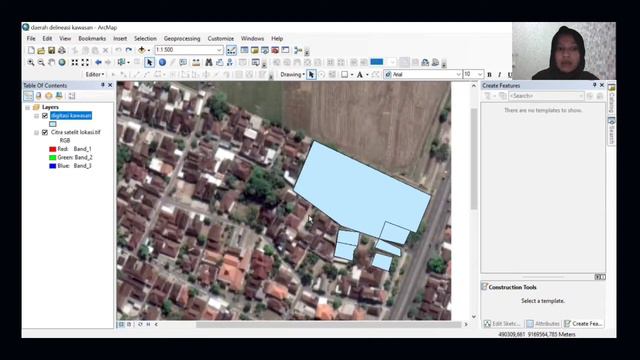Image resolution: width=640 pixels, height=360 pixels.
Task: Open the Editor dropdown menu
Action: tap(95, 75)
